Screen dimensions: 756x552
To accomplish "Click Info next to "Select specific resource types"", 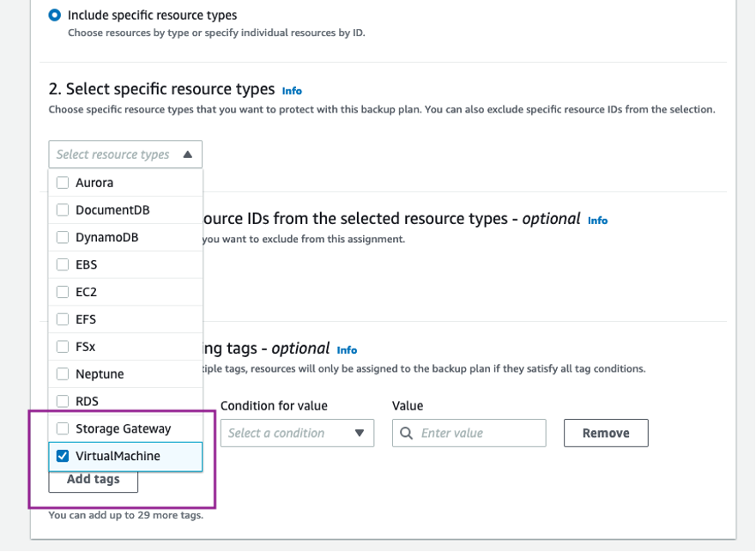I will coord(291,90).
